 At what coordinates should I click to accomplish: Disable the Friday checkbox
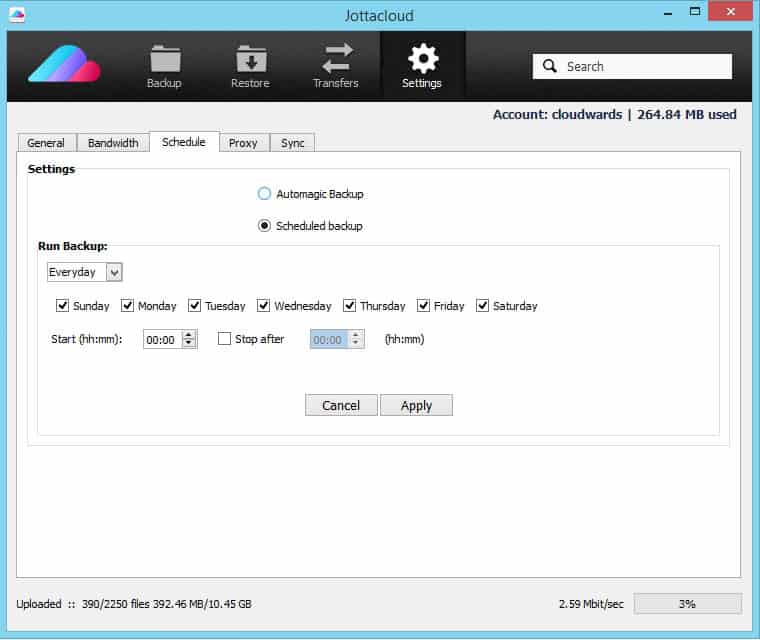click(424, 306)
